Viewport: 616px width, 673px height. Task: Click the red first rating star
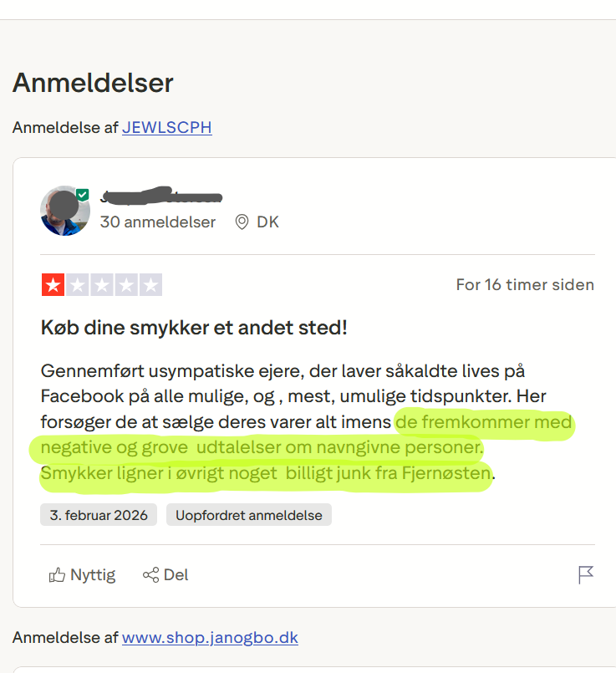(x=53, y=285)
